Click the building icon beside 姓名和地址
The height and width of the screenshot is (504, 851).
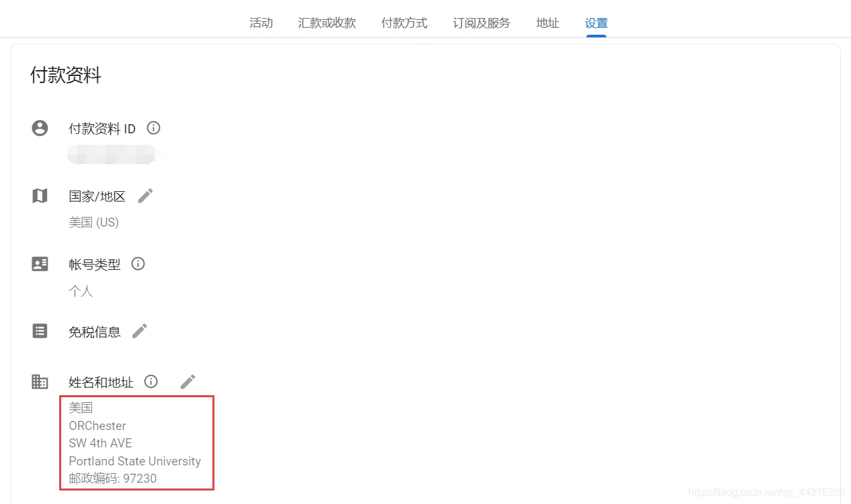[40, 382]
